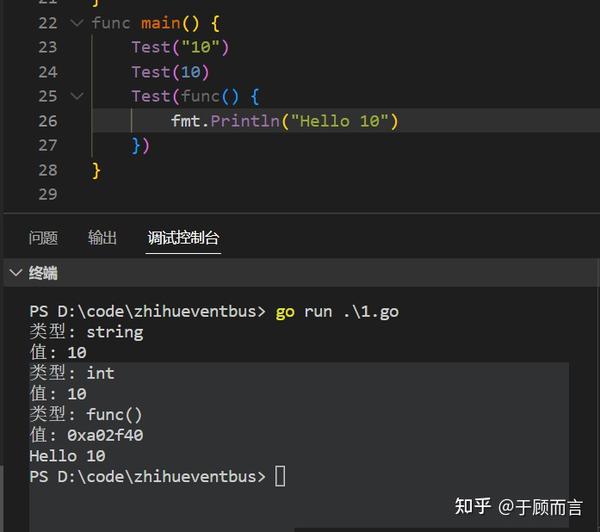Image resolution: width=600 pixels, height=532 pixels.
Task: Click the Hello 10 terminal output line
Action: pos(67,456)
